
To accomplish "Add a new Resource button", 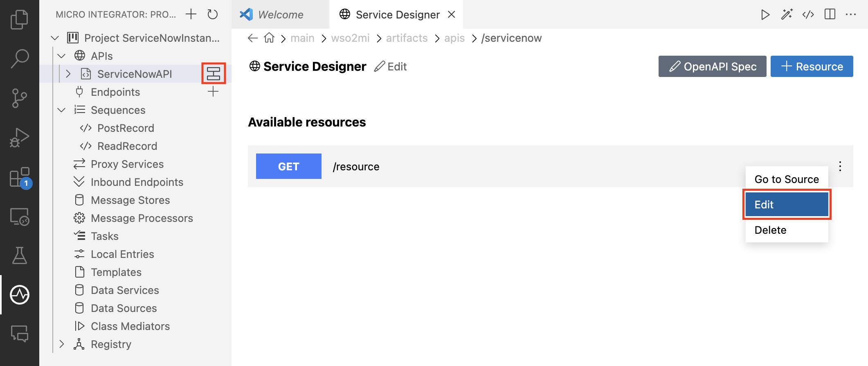I will [x=812, y=66].
